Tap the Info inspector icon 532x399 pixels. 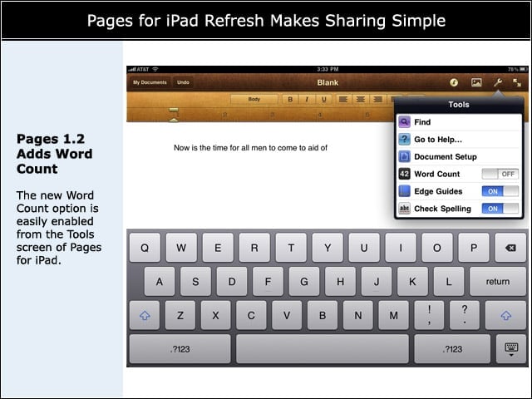(454, 82)
